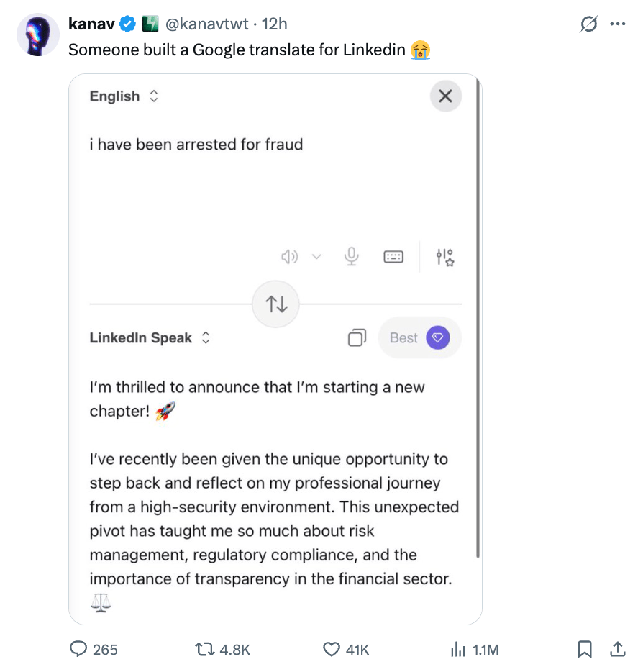Click the reply comment icon
The image size is (643, 672).
pyautogui.click(x=78, y=650)
